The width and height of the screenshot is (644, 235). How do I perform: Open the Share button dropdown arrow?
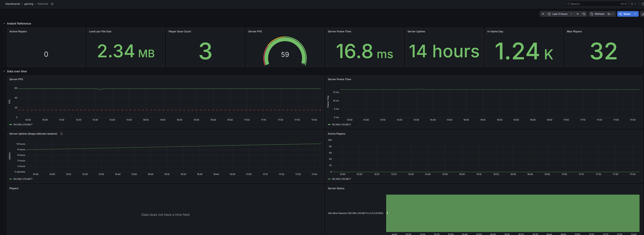[635, 14]
